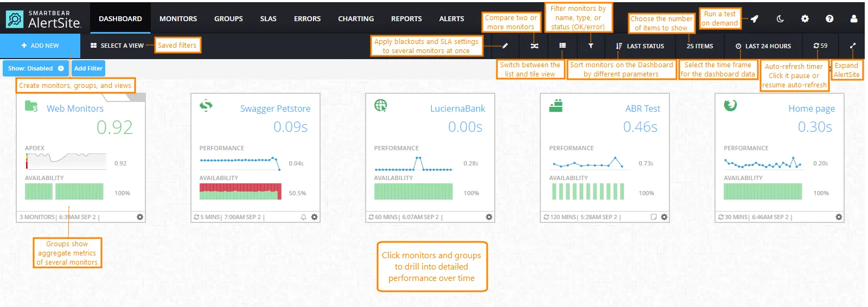
Task: Click the 60 MINS refresh icon on LuciernaBank
Action: [371, 217]
